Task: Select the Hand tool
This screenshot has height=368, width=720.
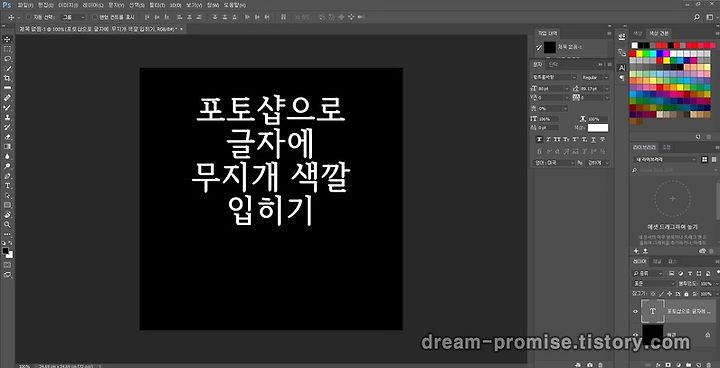Action: pyautogui.click(x=7, y=215)
